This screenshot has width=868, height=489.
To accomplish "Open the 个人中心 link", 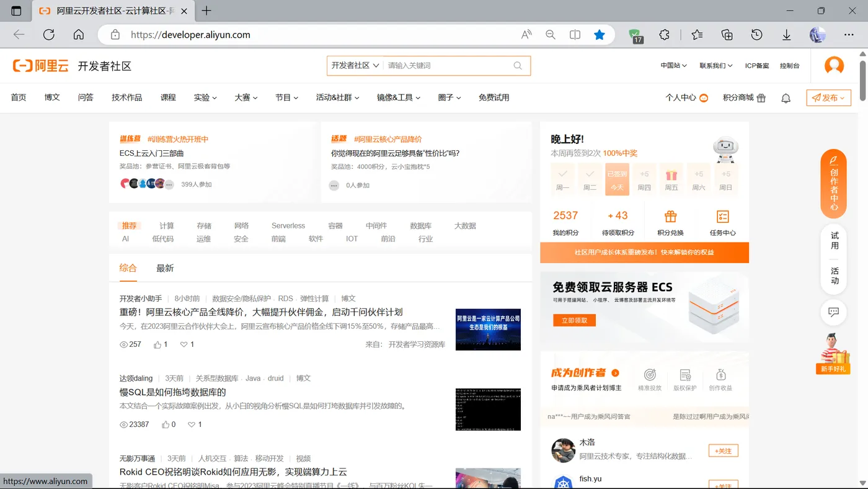I will [x=686, y=98].
